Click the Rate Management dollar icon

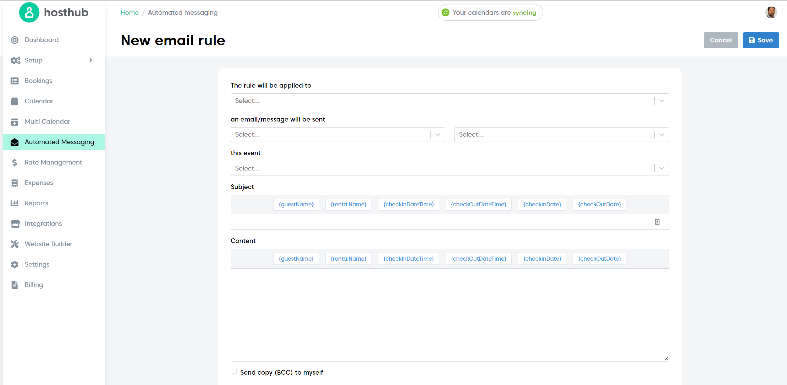click(x=15, y=163)
